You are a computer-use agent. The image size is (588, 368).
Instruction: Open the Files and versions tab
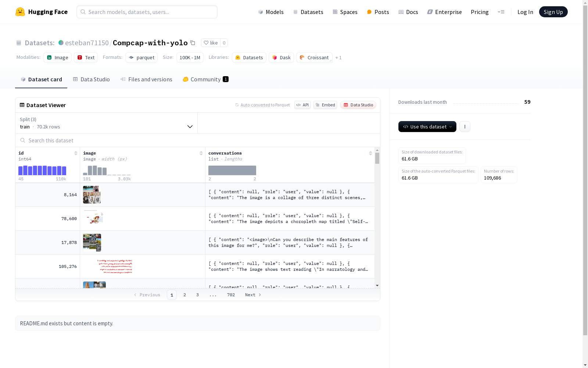pyautogui.click(x=146, y=79)
